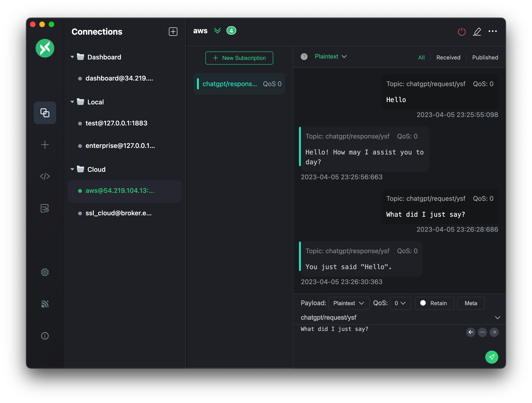The width and height of the screenshot is (532, 403).
Task: Select dashboard@34.219 connection
Action: [125, 78]
